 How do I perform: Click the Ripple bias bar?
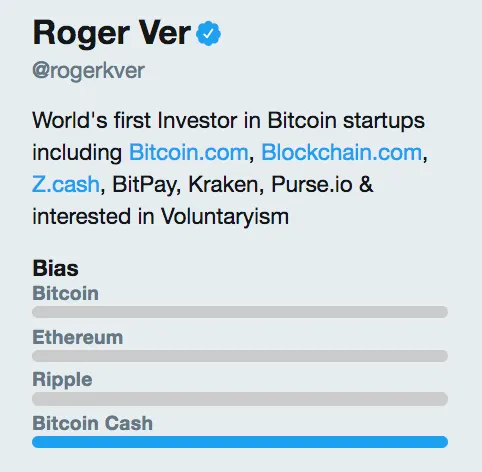[x=240, y=399]
